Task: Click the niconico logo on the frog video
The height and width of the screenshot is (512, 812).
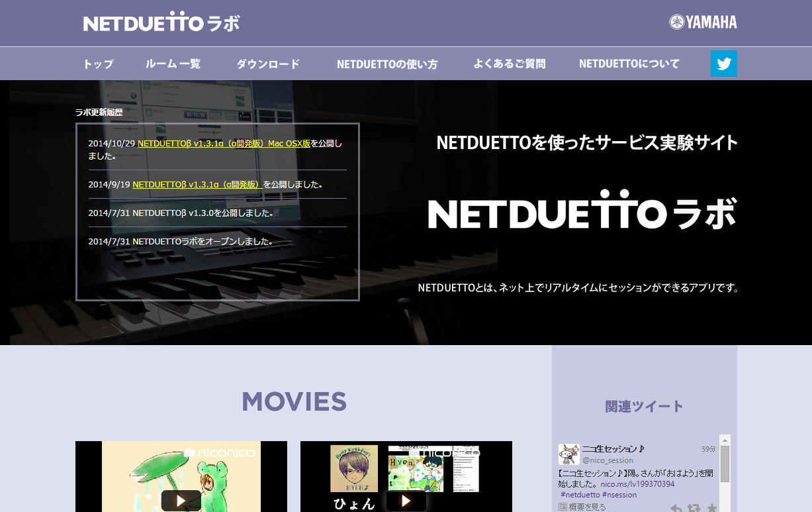Action: coord(219,453)
